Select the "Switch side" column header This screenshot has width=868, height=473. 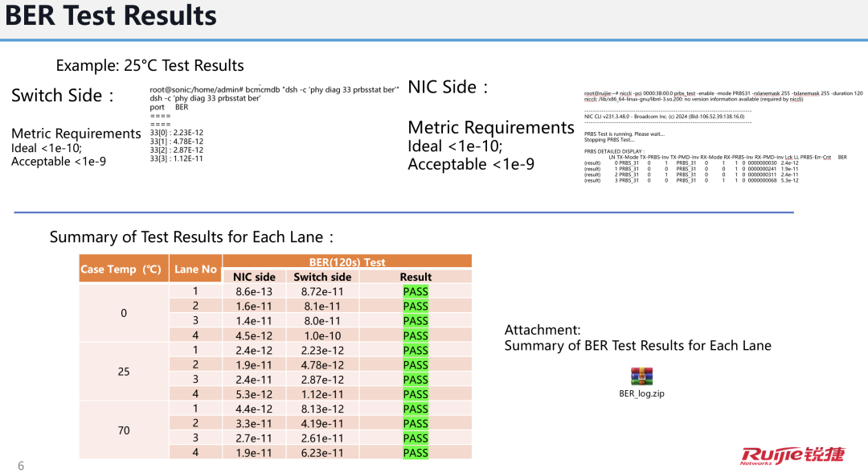pyautogui.click(x=323, y=277)
